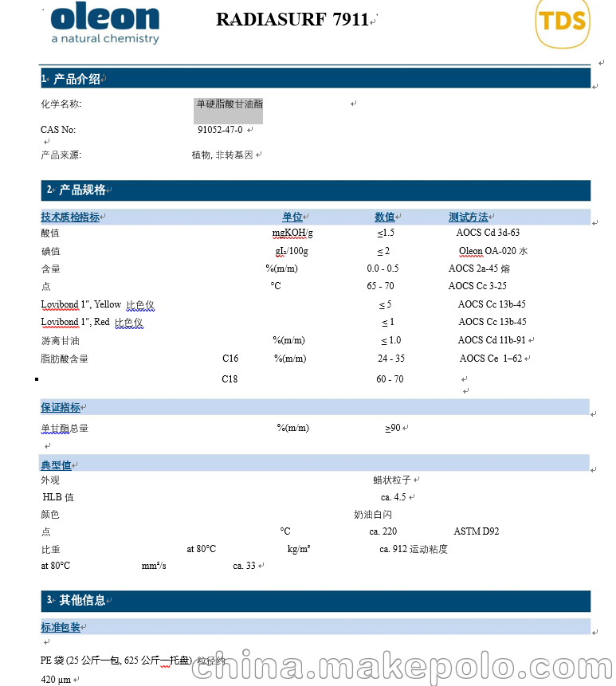Select the 65 - 70 melting point value
The image size is (616, 686).
380,286
